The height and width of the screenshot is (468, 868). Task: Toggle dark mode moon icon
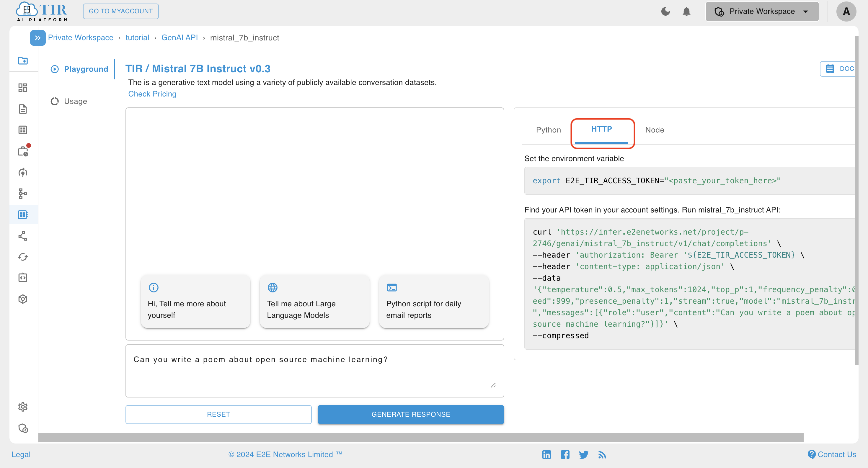click(x=665, y=10)
